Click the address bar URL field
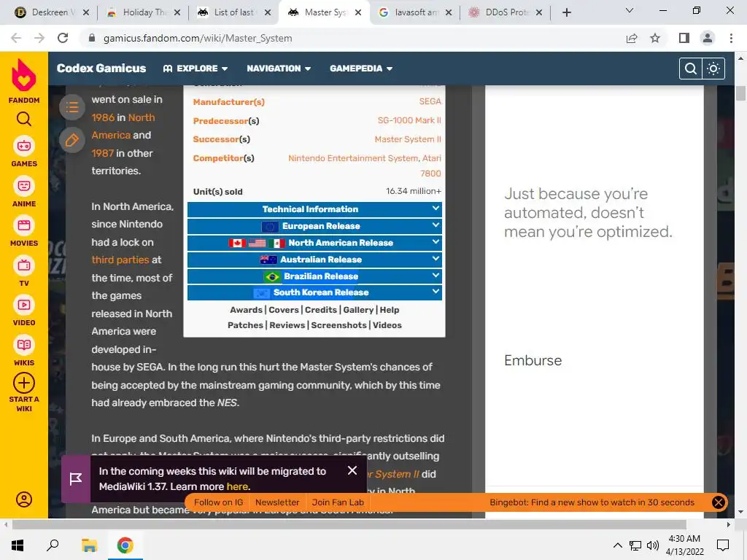This screenshot has width=747, height=560. [x=352, y=38]
